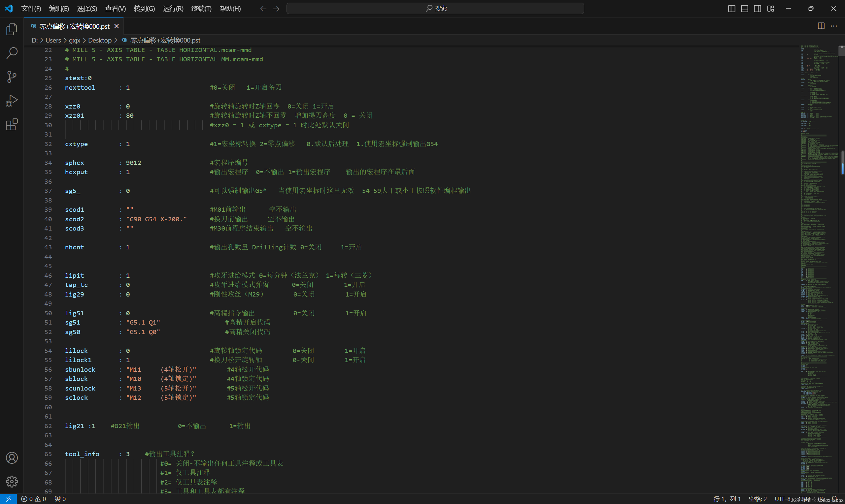845x504 pixels.
Task: Open notifications bell in status bar
Action: pos(834,499)
